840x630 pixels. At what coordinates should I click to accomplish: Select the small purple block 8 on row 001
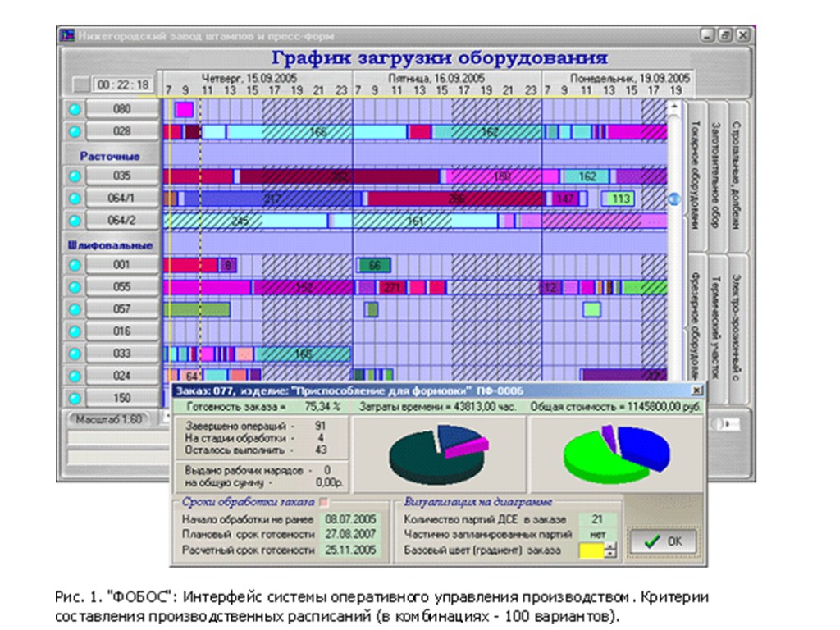coord(228,265)
